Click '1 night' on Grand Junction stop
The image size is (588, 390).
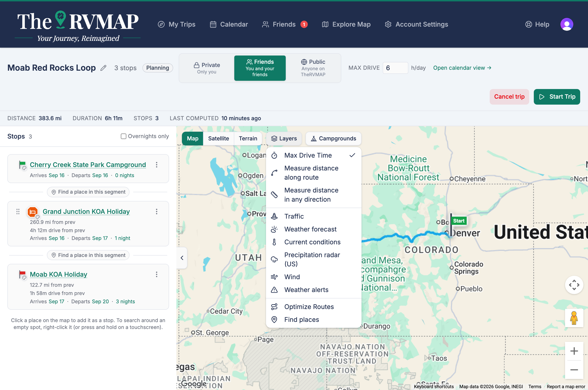(122, 238)
